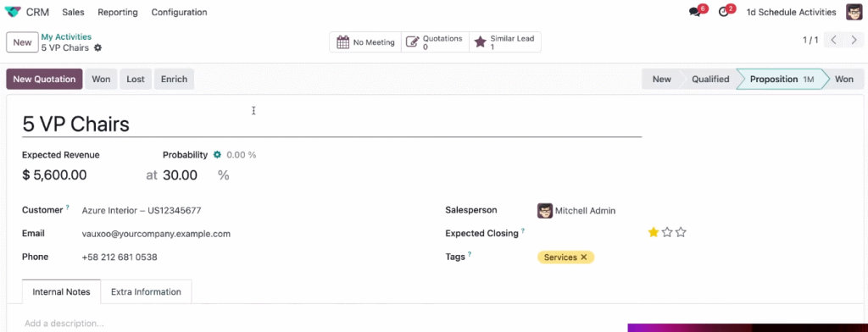The image size is (868, 332).
Task: Open the CRM app logo icon
Action: click(12, 12)
